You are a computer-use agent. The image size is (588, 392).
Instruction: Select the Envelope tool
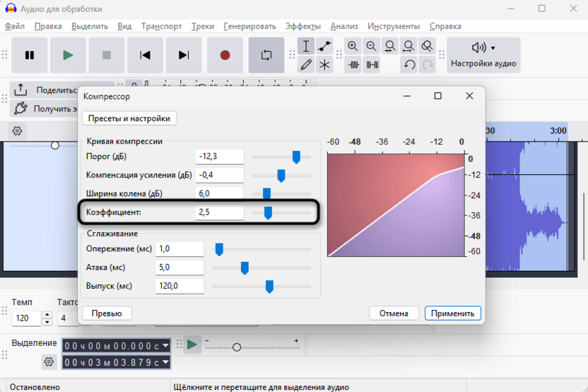pyautogui.click(x=324, y=47)
